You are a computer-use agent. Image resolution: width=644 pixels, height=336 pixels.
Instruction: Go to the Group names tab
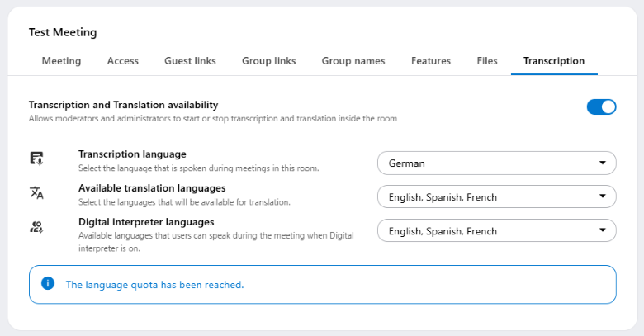[353, 61]
